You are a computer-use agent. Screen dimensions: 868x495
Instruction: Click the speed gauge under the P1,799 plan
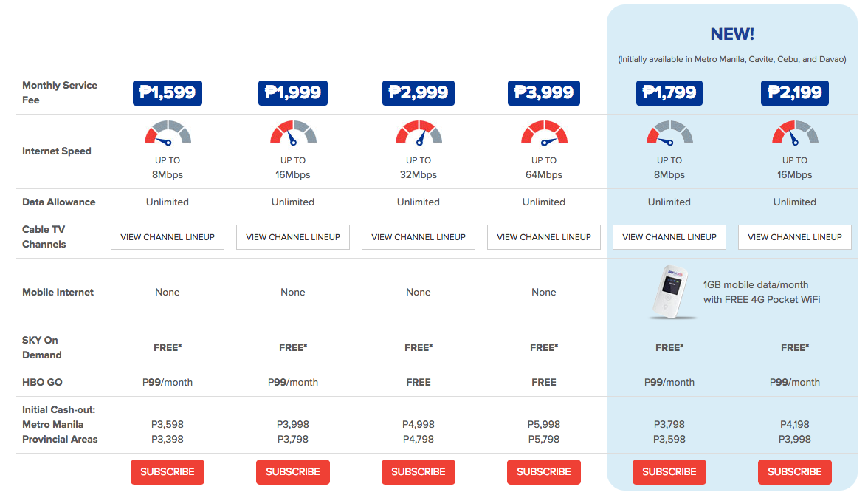coord(669,133)
